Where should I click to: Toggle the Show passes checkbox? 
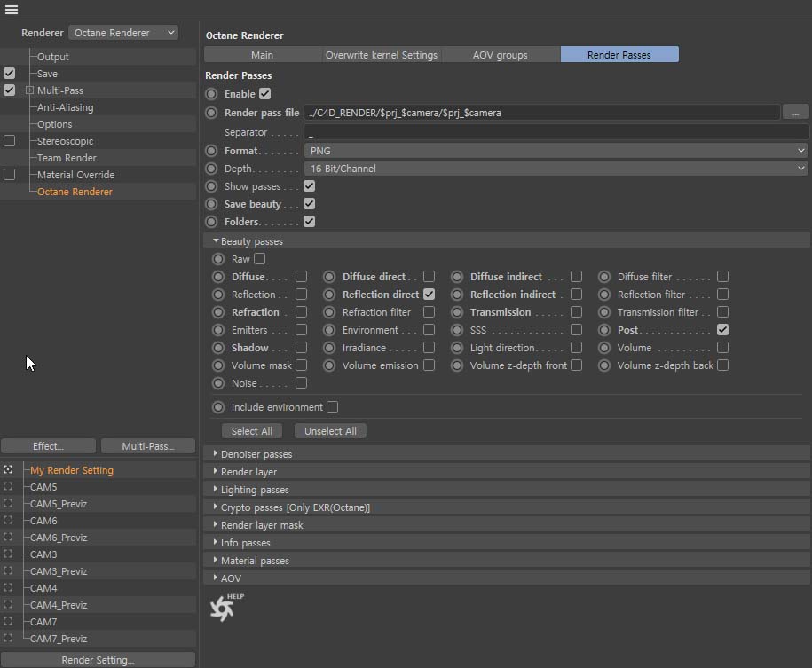[x=309, y=186]
